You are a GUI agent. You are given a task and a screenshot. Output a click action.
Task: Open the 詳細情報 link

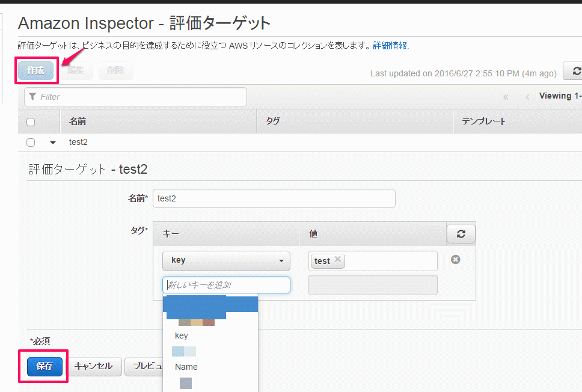(390, 46)
